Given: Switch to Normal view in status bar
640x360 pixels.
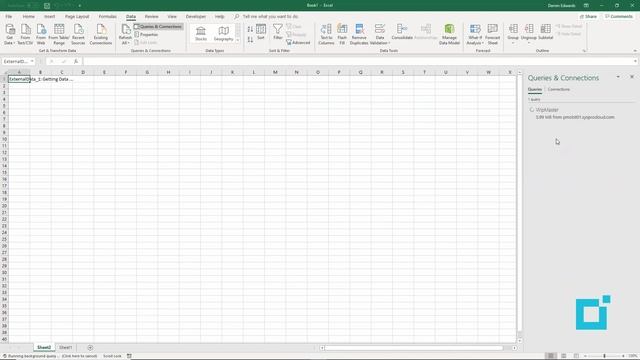Looking at the screenshot, I should pyautogui.click(x=551, y=356).
